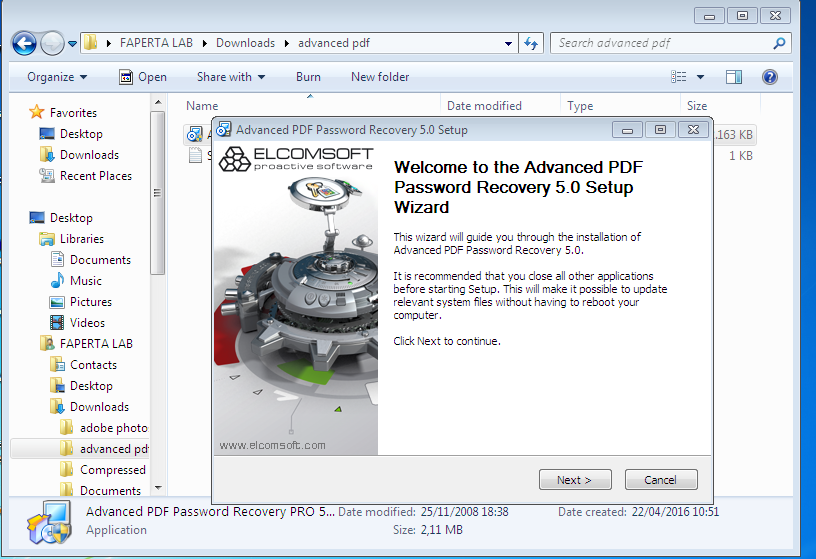Create a New folder from the toolbar
The image size is (816, 559).
tap(380, 77)
